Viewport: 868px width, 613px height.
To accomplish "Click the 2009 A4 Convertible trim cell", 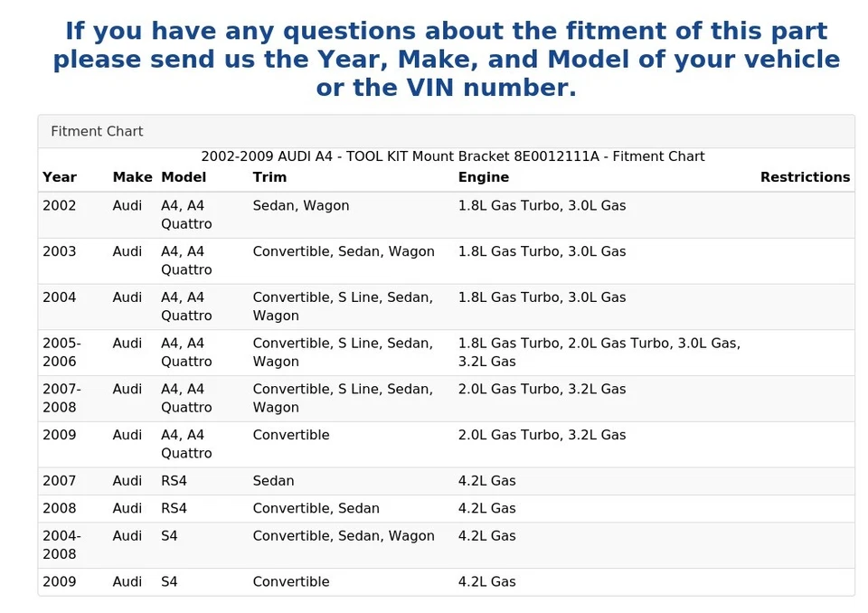I will click(x=290, y=435).
